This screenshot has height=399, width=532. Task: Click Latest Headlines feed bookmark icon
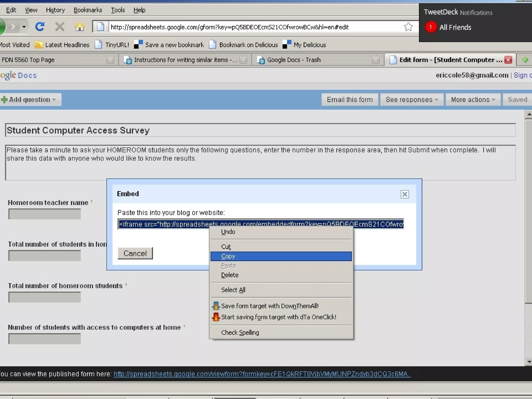(x=38, y=45)
